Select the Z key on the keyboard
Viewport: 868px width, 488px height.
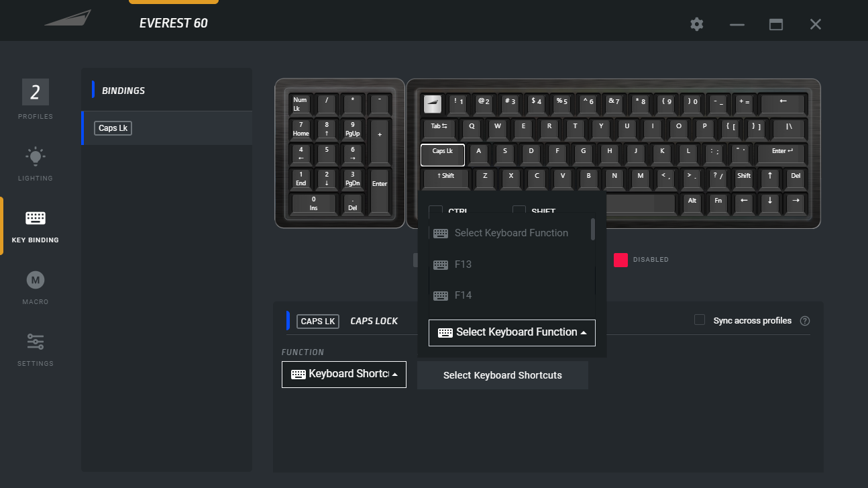coord(485,179)
